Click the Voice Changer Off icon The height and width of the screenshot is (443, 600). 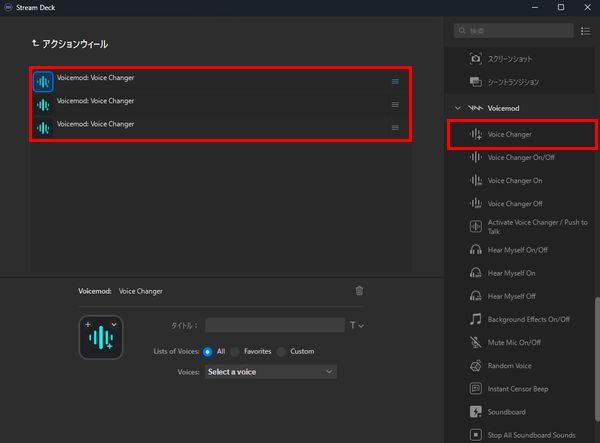point(475,203)
